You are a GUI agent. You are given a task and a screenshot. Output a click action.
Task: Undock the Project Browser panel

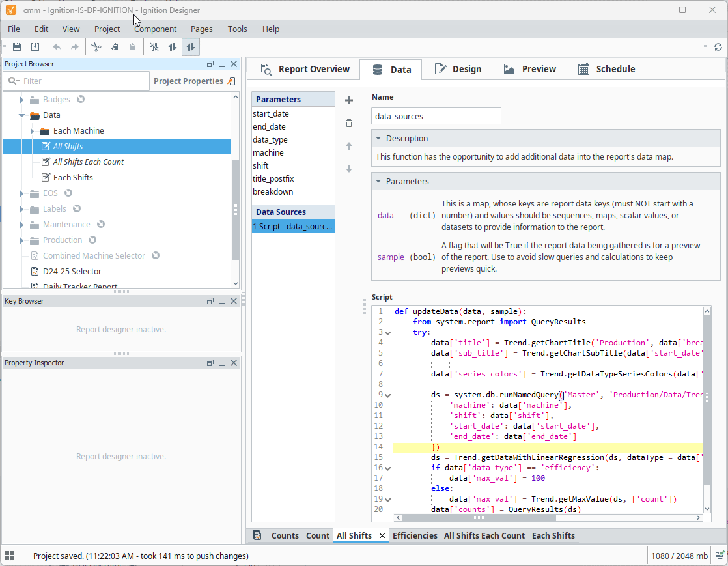[x=210, y=64]
